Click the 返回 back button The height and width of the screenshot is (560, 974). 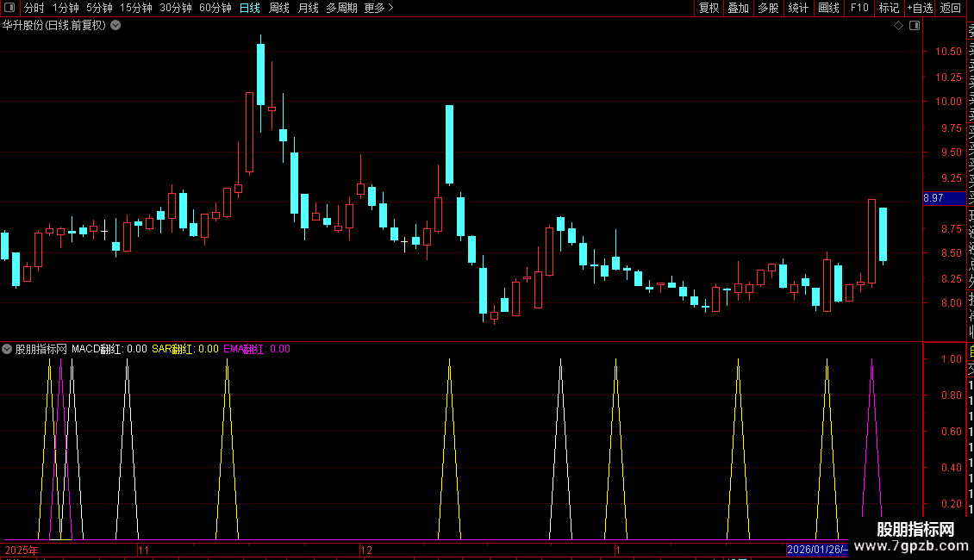(951, 8)
